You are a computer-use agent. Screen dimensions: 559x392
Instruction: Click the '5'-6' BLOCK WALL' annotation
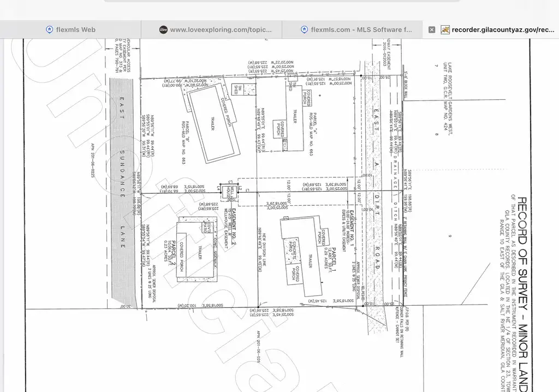tap(406, 85)
